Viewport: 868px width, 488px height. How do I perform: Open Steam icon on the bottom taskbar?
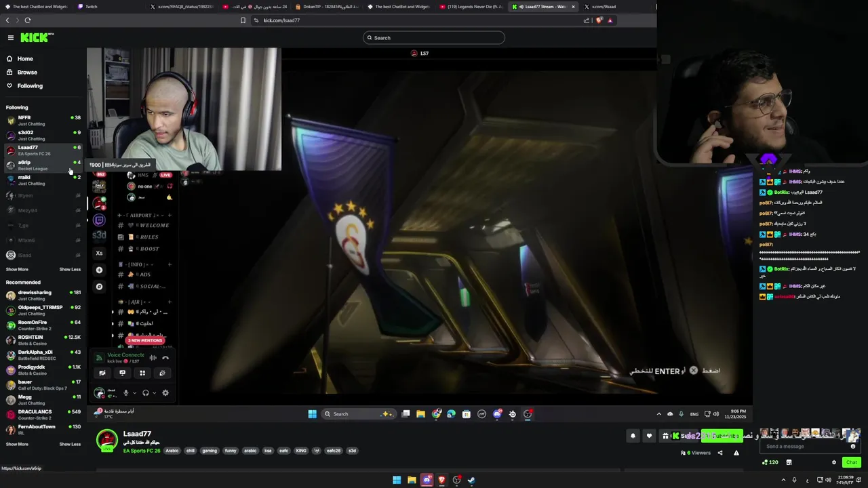coord(471,481)
